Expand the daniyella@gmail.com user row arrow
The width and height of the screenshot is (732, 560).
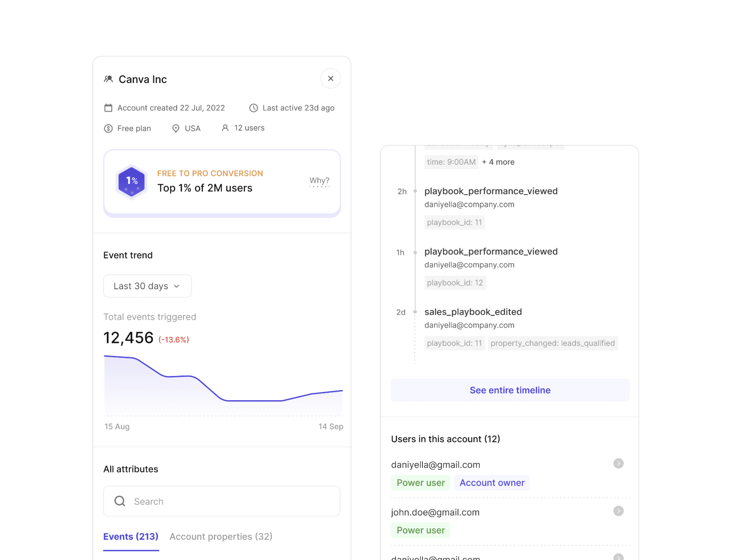618,463
